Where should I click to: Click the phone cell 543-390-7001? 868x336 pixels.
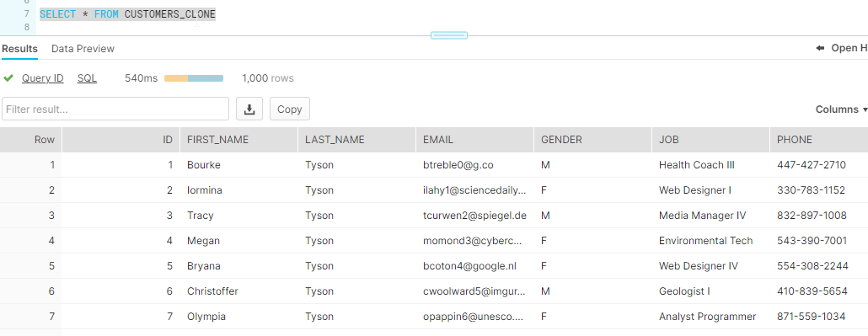click(x=812, y=241)
